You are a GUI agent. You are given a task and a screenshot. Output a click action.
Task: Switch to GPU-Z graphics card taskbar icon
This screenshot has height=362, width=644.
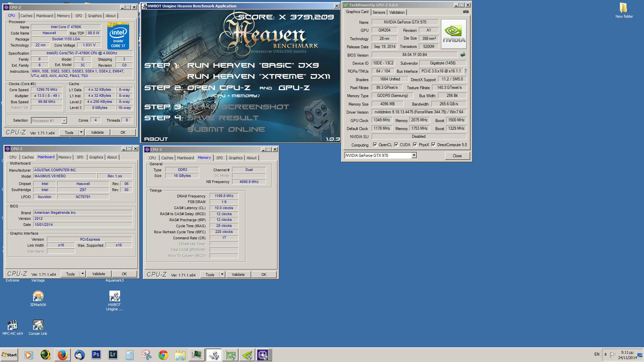click(x=230, y=355)
